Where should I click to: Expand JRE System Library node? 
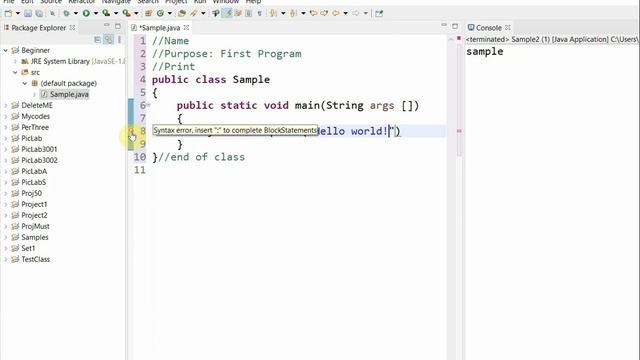pos(16,61)
